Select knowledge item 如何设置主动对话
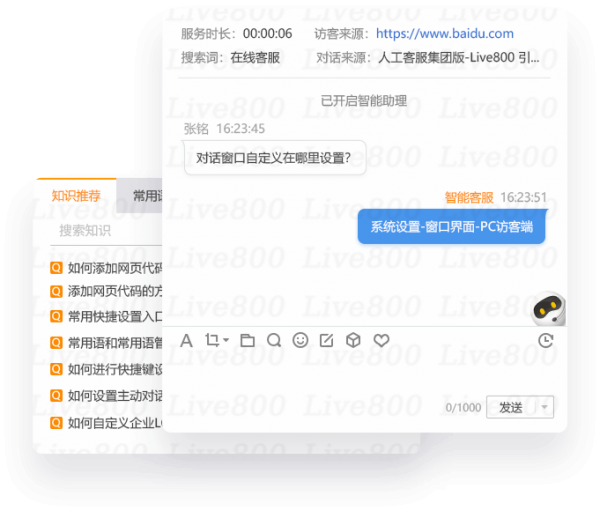 click(115, 396)
